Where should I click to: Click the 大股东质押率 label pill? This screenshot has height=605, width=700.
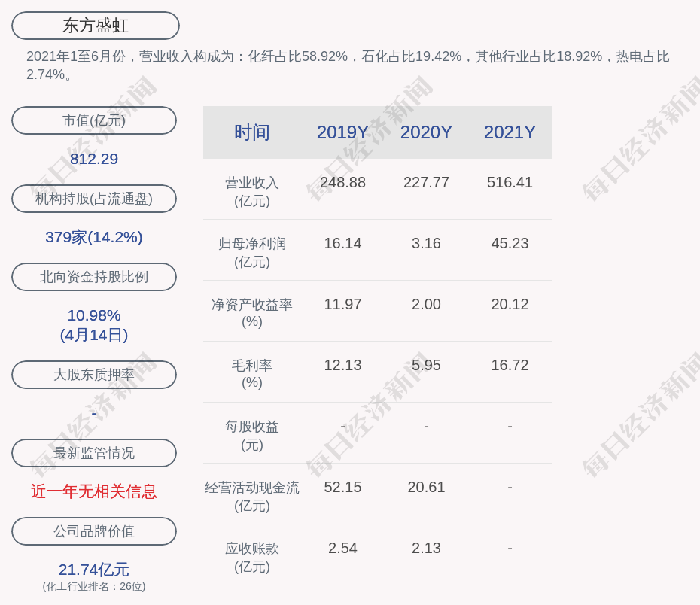point(94,375)
